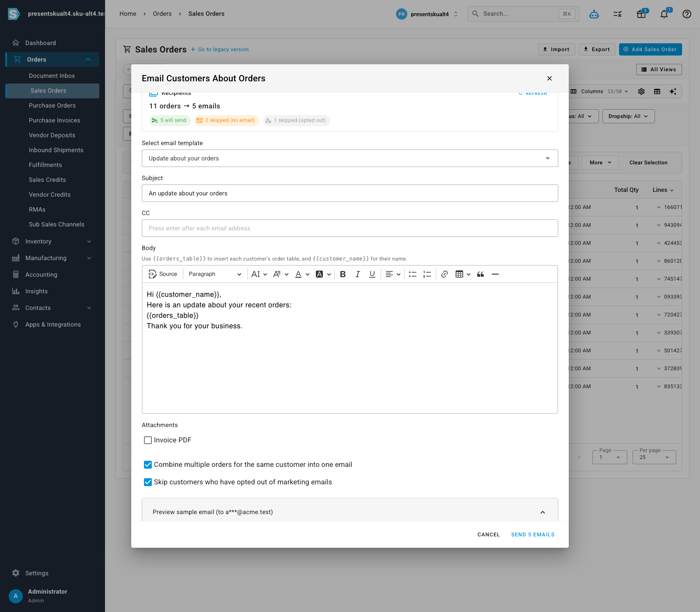Open Purchase Orders in sidebar
This screenshot has height=612, width=700.
(52, 105)
